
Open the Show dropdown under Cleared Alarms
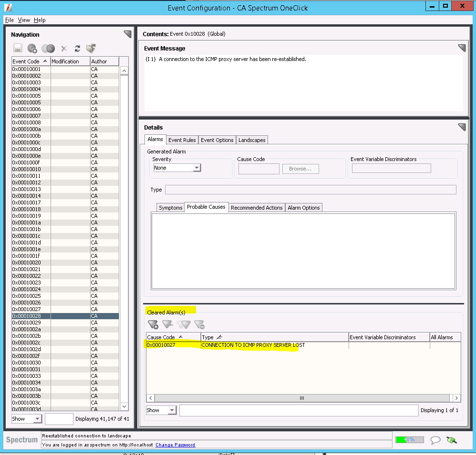click(172, 410)
